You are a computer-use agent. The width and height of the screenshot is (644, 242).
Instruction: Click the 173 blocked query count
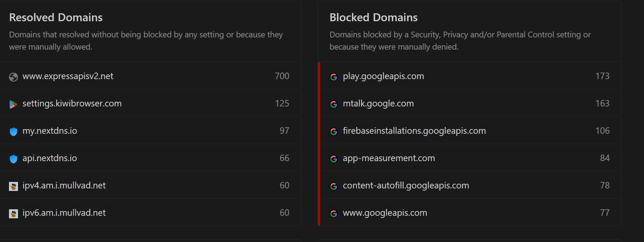point(602,76)
